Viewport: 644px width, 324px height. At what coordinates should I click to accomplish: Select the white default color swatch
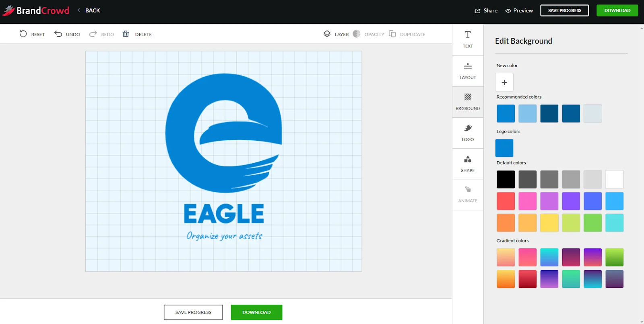click(x=614, y=179)
